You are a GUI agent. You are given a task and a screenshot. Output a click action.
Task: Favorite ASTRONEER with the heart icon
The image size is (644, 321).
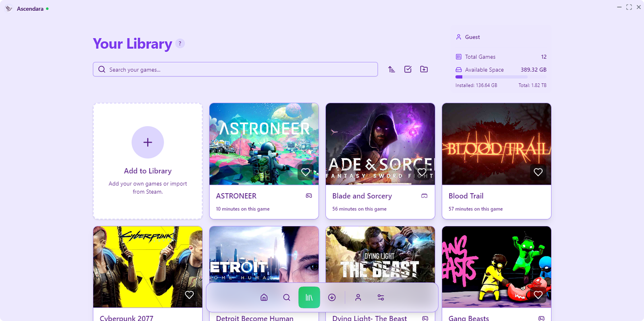pos(306,172)
